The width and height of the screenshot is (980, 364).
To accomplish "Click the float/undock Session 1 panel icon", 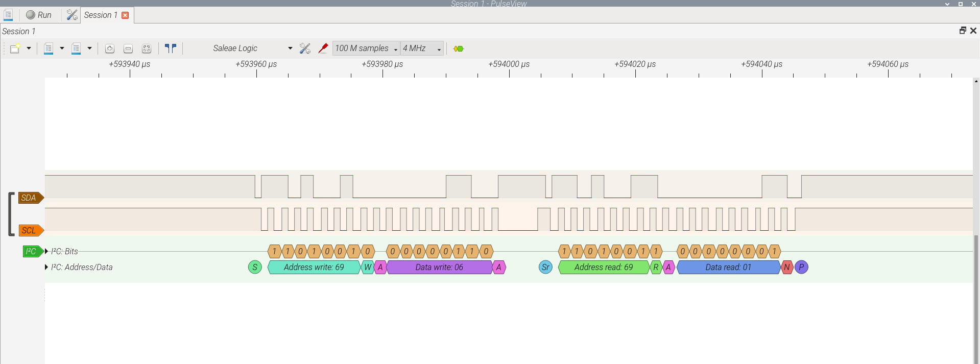I will pos(963,31).
